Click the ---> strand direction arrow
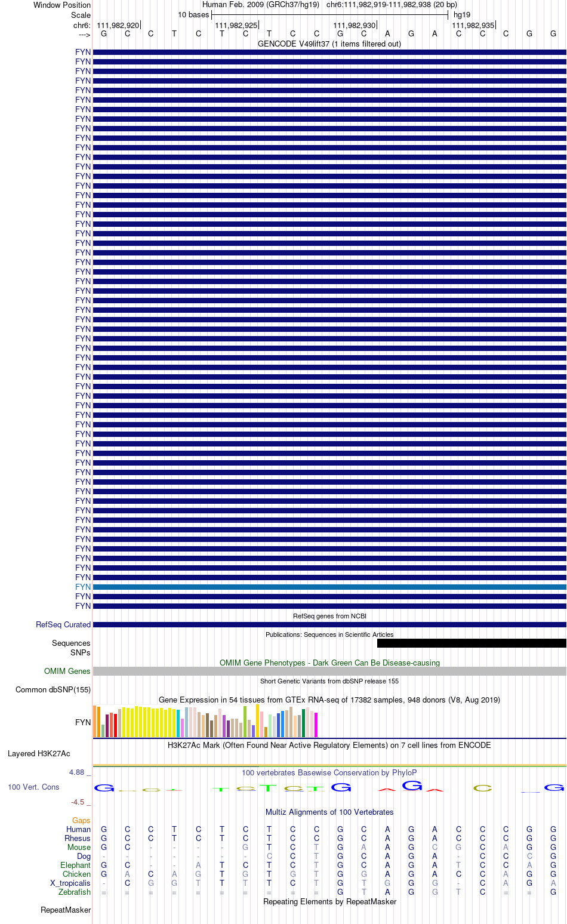567x924 pixels. click(x=84, y=35)
